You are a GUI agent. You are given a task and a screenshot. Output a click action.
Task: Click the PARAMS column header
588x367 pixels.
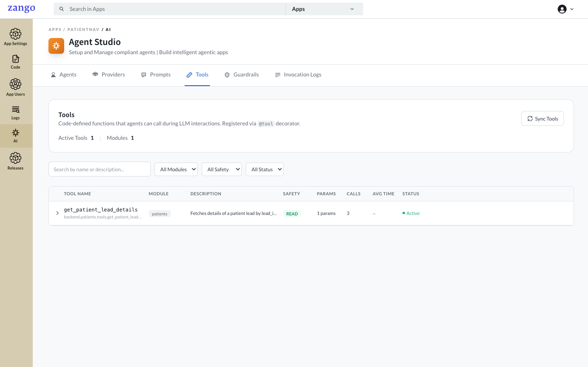[x=327, y=194]
